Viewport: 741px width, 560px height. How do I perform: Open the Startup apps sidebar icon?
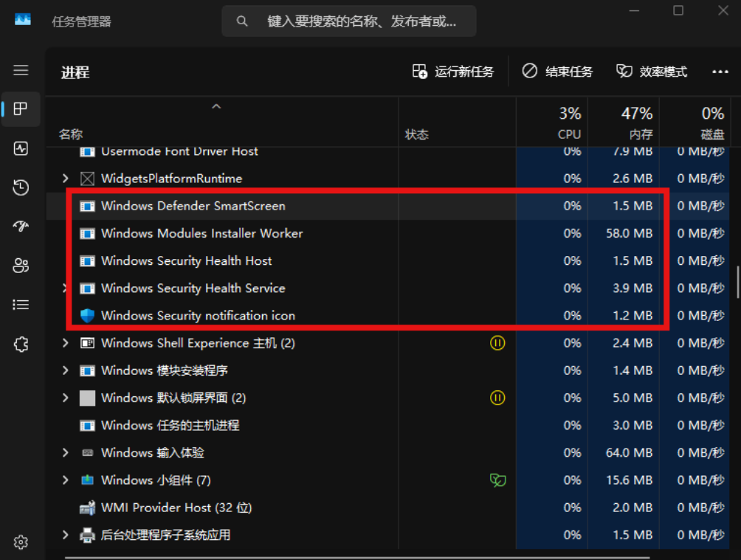(21, 227)
